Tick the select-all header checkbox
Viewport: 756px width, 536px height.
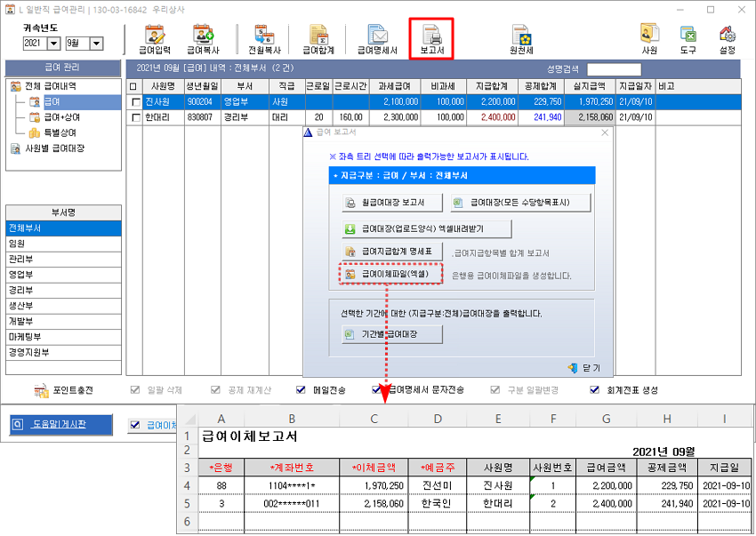(x=133, y=87)
